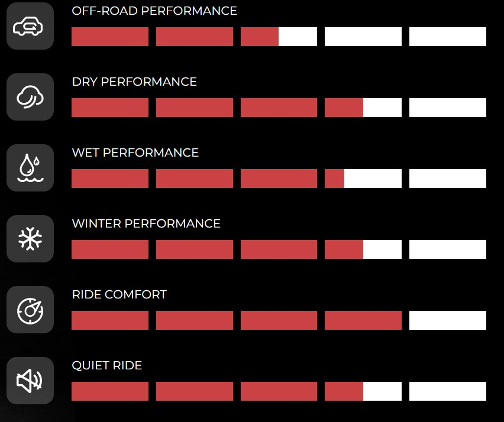Click the partially filled fourth Wet Performance segment
The height and width of the screenshot is (422, 504).
pos(363,178)
